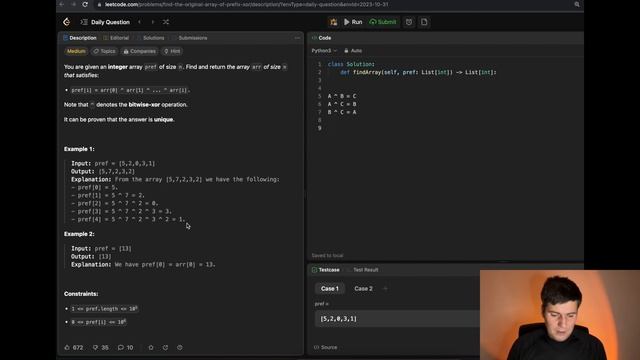Run the code

(x=353, y=22)
